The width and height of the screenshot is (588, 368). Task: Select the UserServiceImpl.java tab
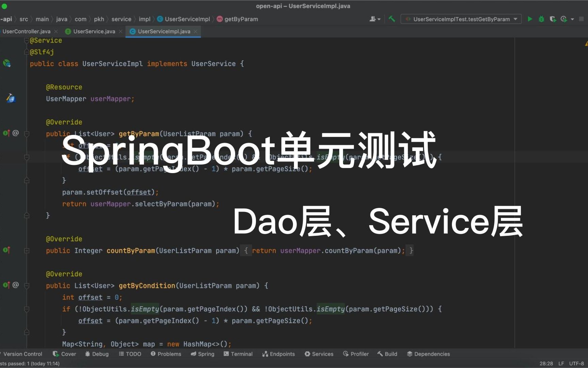click(164, 31)
